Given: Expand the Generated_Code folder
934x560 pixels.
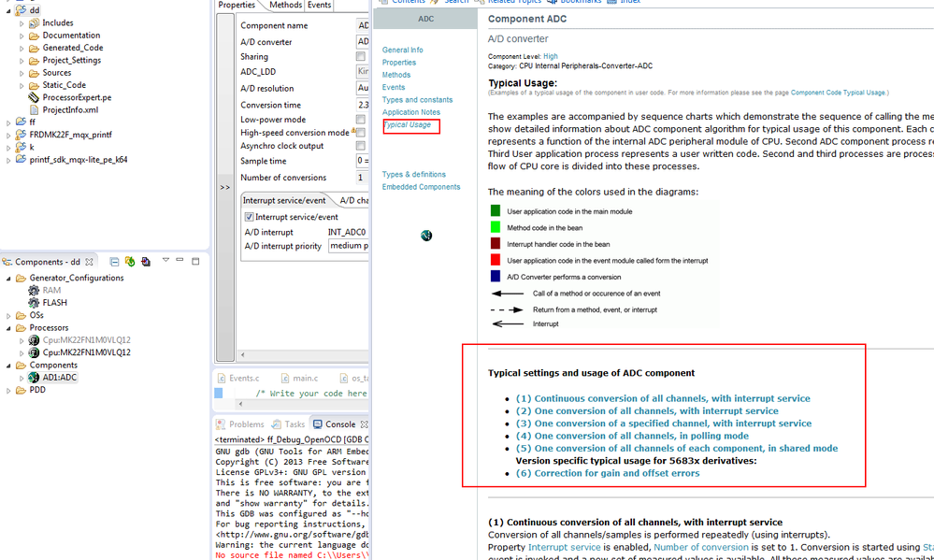Looking at the screenshot, I should 22,49.
